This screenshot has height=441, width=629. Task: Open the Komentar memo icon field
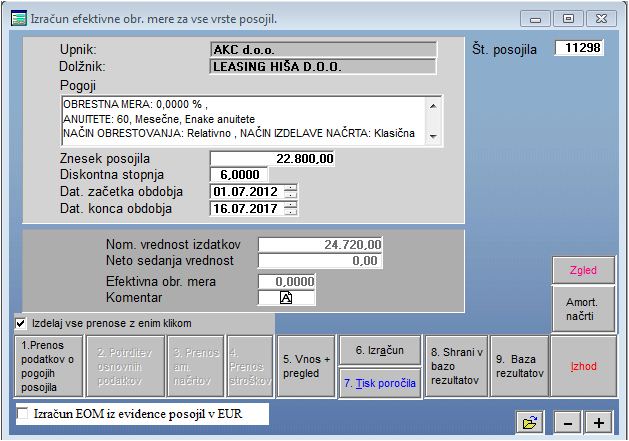pos(286,298)
